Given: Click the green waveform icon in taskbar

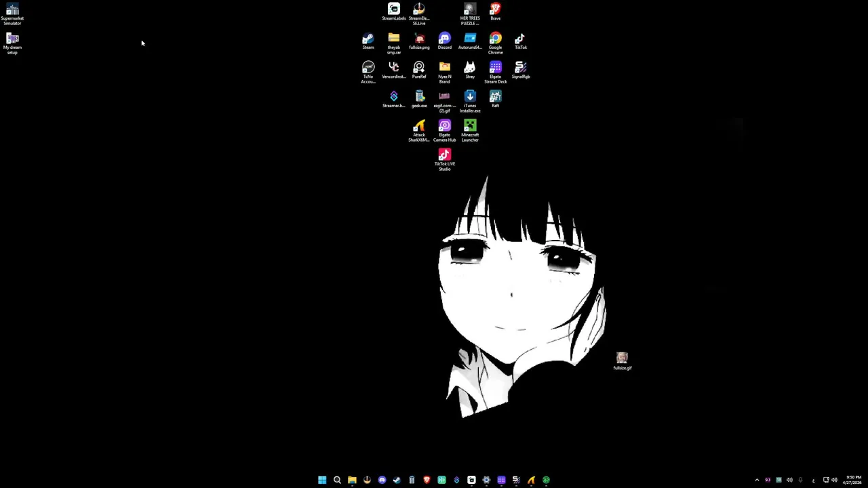Looking at the screenshot, I should tap(441, 480).
